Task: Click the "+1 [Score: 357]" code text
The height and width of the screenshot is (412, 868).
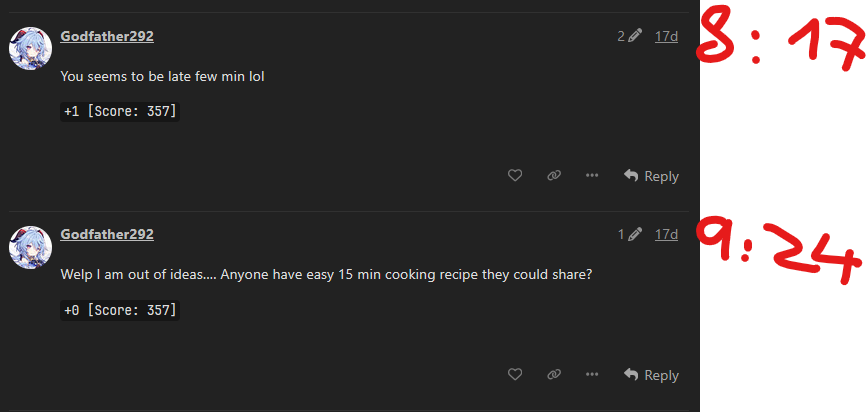Action: (120, 112)
